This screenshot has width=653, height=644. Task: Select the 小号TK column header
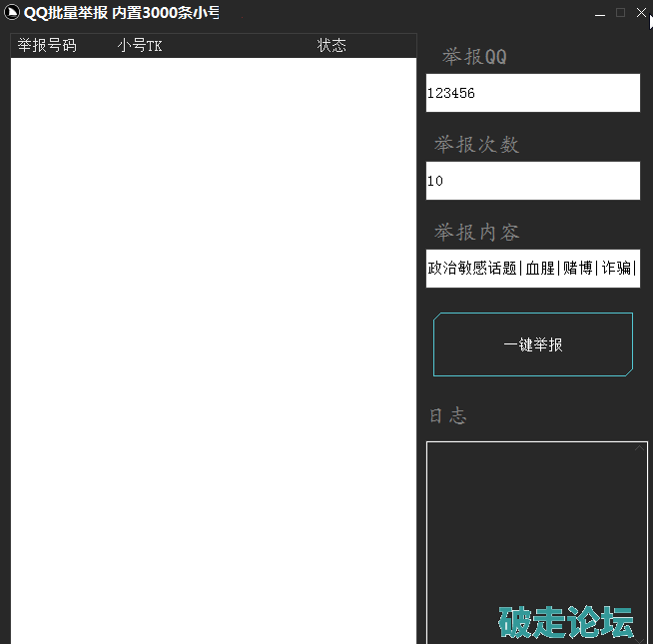click(x=139, y=46)
